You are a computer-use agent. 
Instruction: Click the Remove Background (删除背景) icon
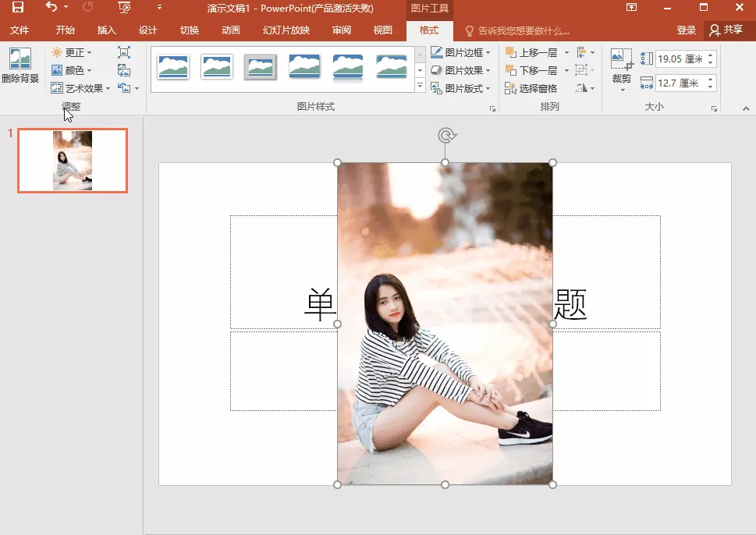(20, 66)
